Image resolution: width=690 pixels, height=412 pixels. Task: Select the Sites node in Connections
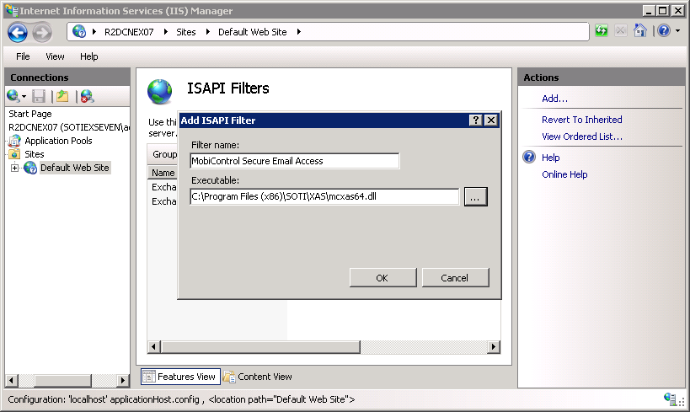34,154
